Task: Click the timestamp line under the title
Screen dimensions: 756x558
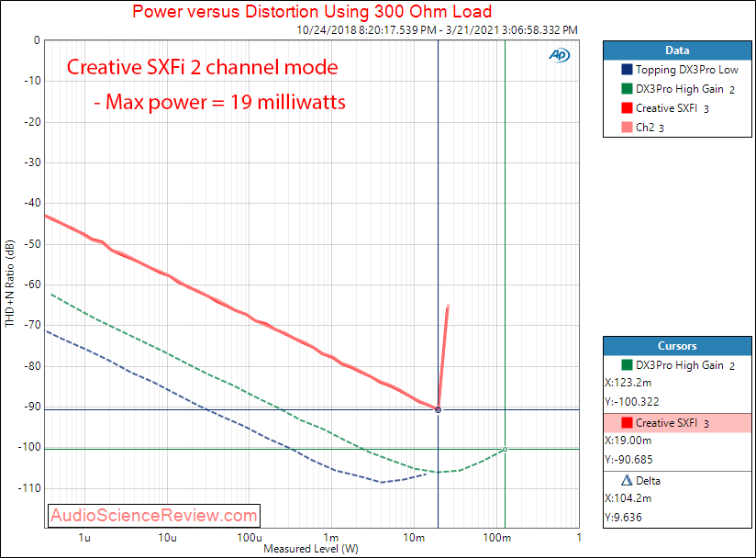Action: tap(437, 30)
